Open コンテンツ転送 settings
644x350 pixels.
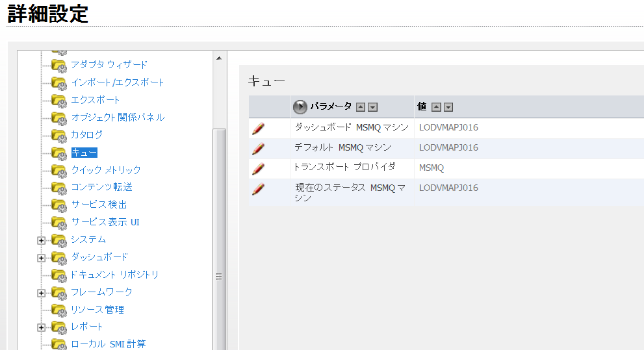102,188
